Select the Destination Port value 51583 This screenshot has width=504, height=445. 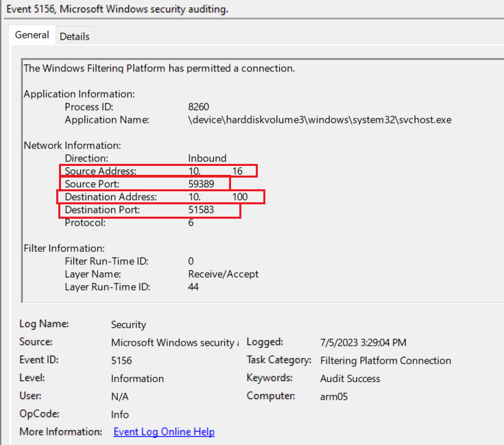click(201, 210)
